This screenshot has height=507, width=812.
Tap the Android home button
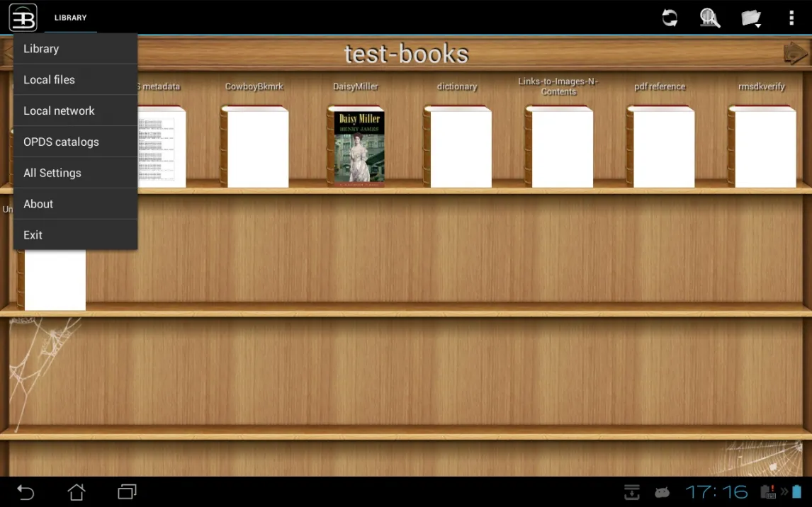76,491
